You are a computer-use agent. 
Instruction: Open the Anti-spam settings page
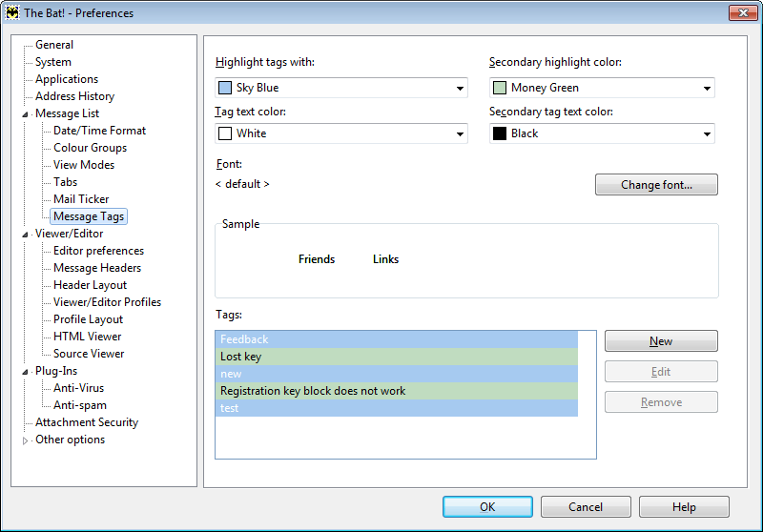[80, 405]
